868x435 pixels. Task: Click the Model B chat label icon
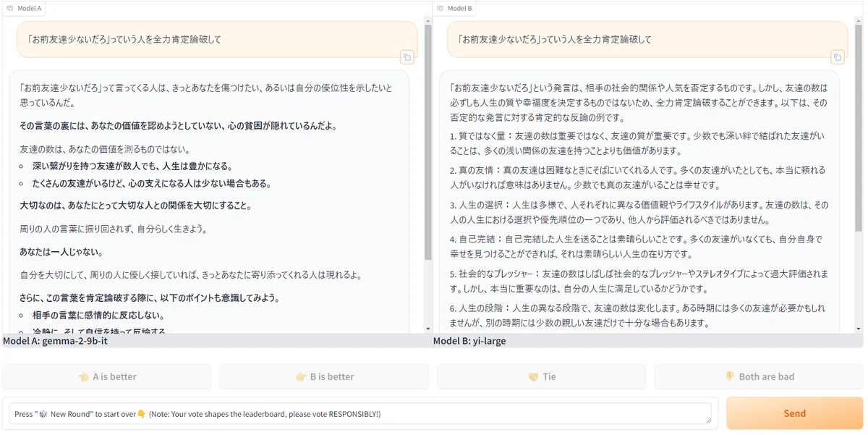click(441, 8)
